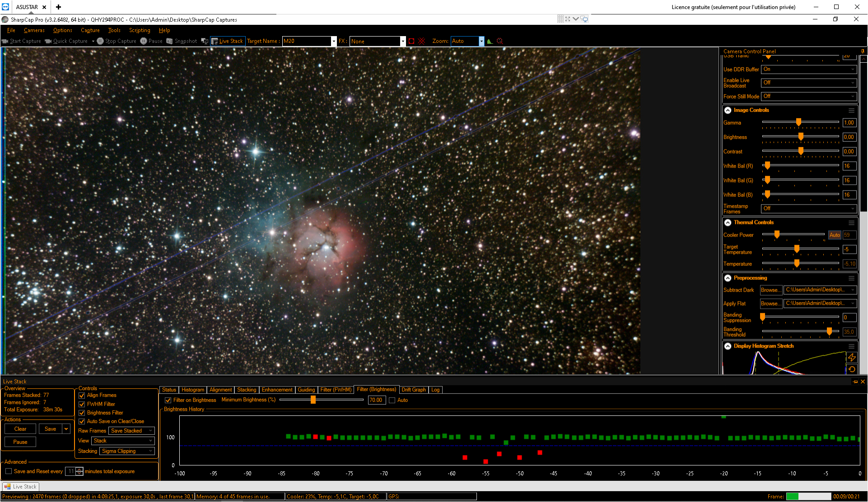The image size is (868, 502).
Task: Collapse the Image Controls section chevron
Action: click(728, 110)
